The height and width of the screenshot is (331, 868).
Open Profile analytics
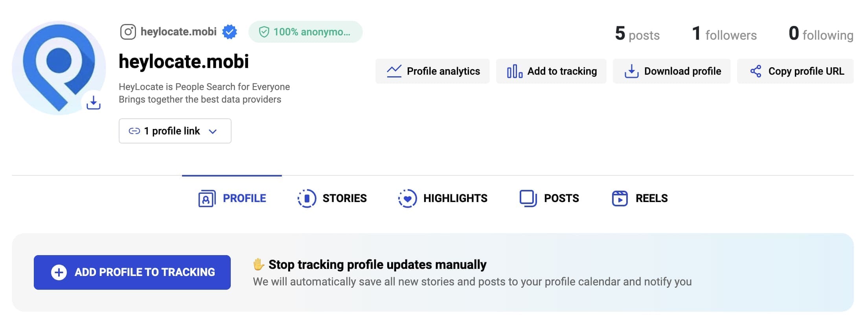point(432,71)
